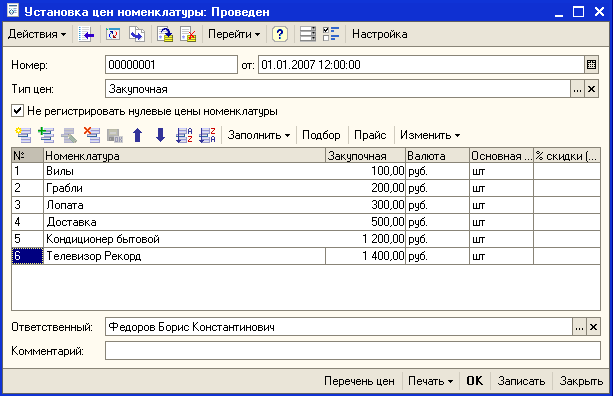Sort table descending Z-A icon

[207, 135]
